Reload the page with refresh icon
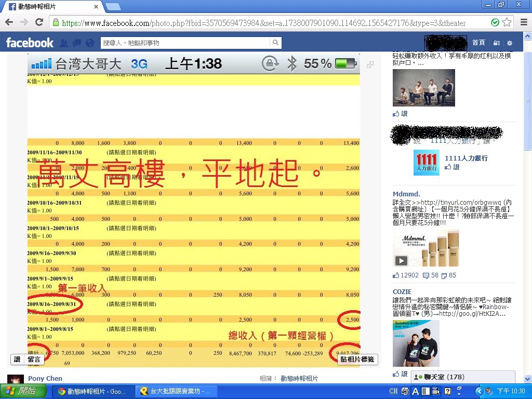 39,22
